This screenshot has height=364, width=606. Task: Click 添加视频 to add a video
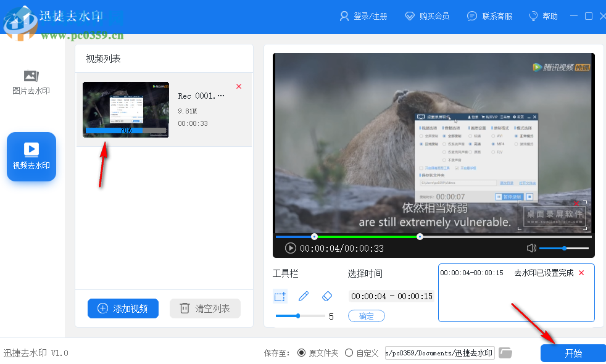pyautogui.click(x=123, y=308)
